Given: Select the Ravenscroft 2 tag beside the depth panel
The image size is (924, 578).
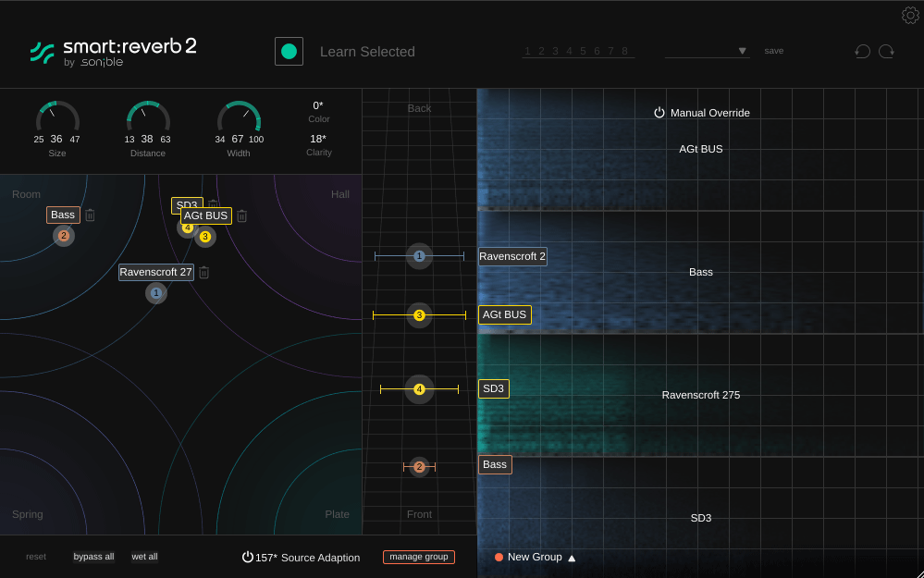Looking at the screenshot, I should (x=512, y=256).
